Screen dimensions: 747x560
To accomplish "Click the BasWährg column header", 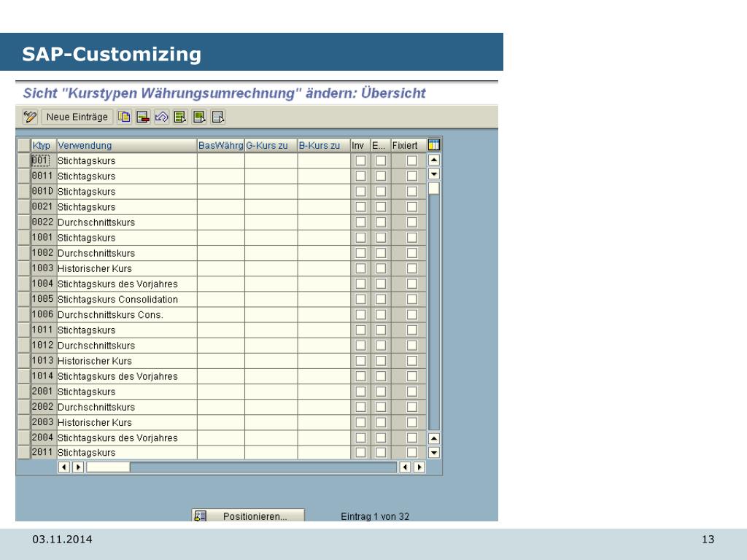I will [220, 145].
